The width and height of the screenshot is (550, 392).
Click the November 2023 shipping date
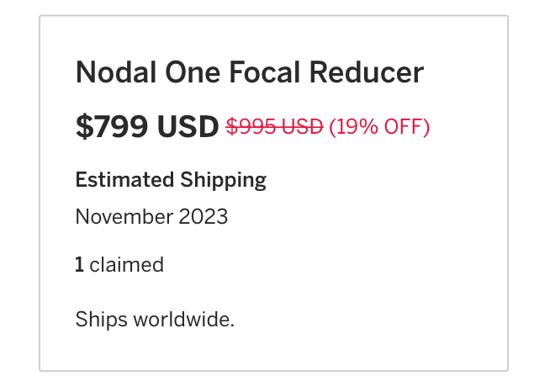point(151,217)
